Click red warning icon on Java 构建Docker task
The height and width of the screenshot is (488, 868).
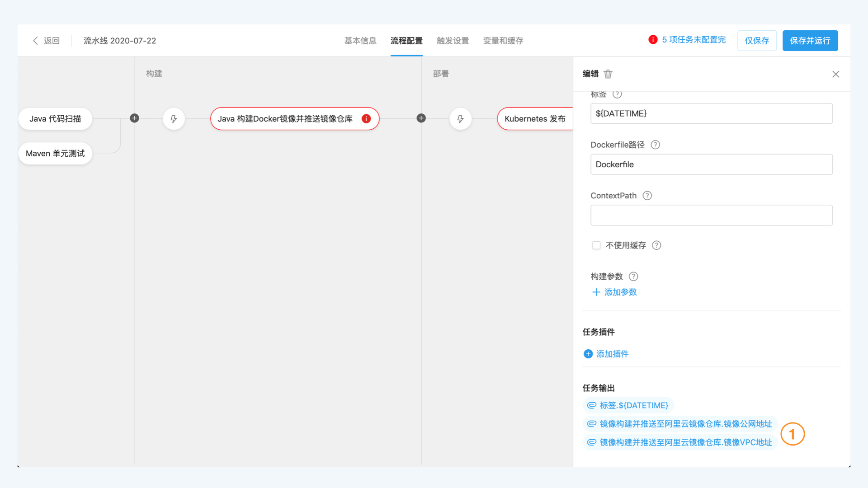click(x=366, y=119)
